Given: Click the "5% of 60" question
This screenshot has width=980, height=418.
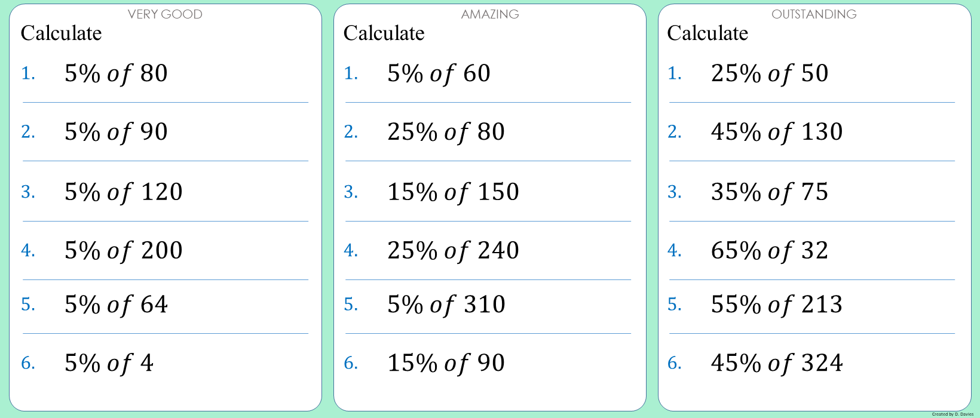Looking at the screenshot, I should [x=439, y=73].
